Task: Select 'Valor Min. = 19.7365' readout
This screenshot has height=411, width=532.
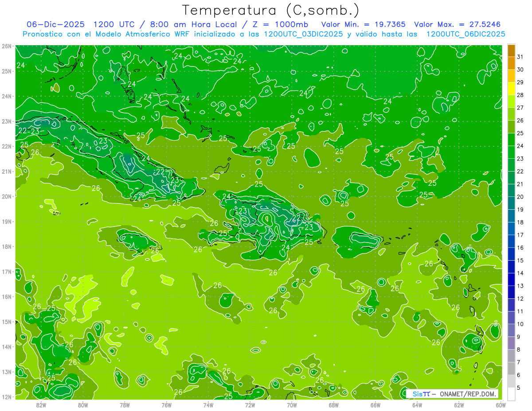Action: [x=364, y=24]
